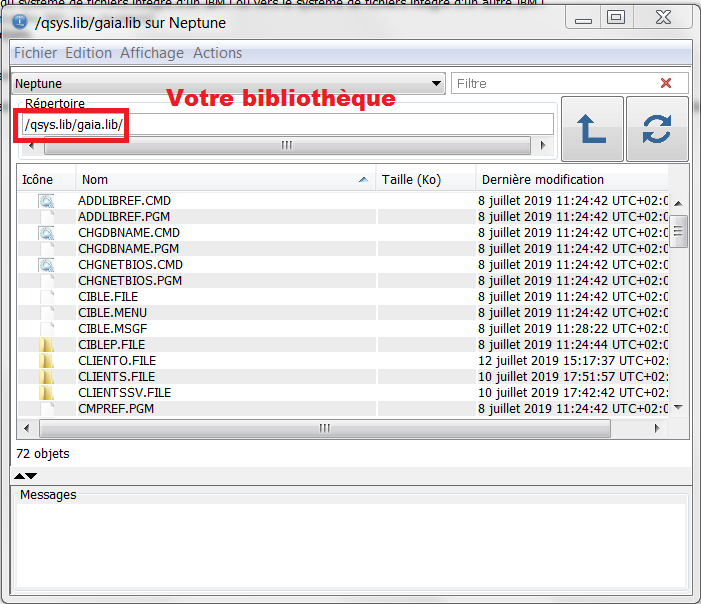This screenshot has width=701, height=604.
Task: Clear the filter with the red X
Action: click(x=667, y=84)
